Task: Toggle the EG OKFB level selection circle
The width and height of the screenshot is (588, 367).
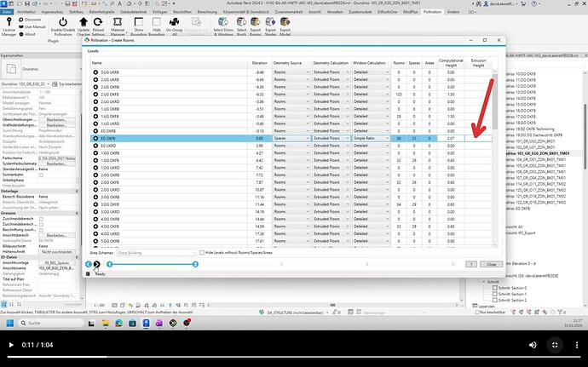Action: click(x=95, y=137)
